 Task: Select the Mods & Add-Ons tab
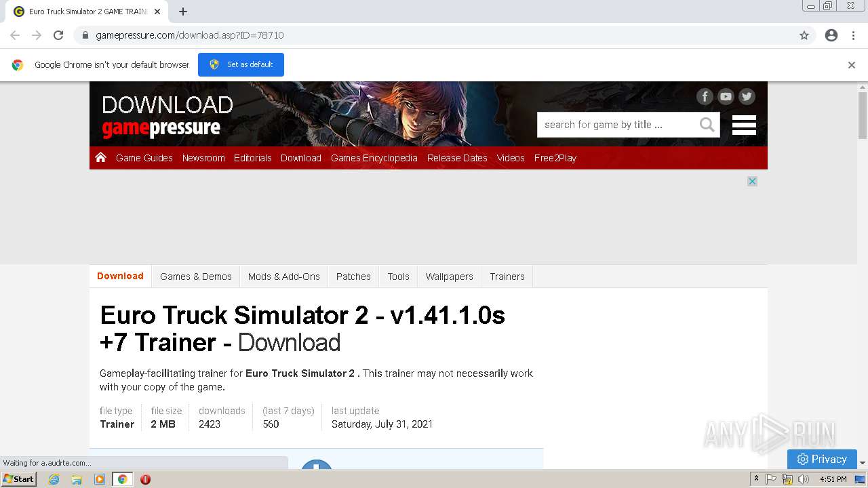[284, 277]
